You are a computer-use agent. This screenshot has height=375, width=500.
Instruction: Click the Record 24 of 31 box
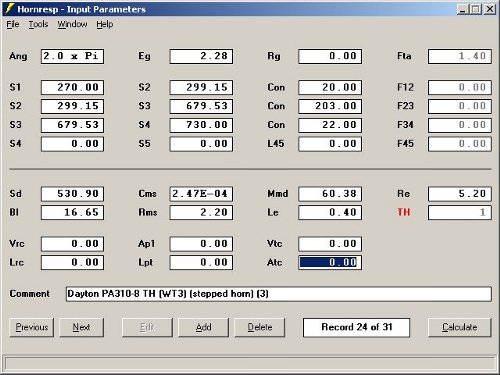pyautogui.click(x=356, y=327)
